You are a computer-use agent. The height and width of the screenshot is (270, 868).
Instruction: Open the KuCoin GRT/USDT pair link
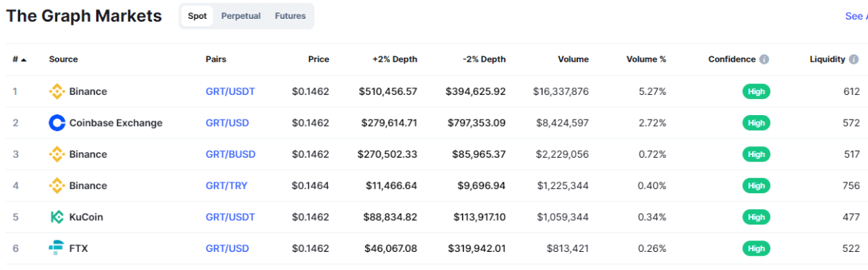pyautogui.click(x=230, y=217)
